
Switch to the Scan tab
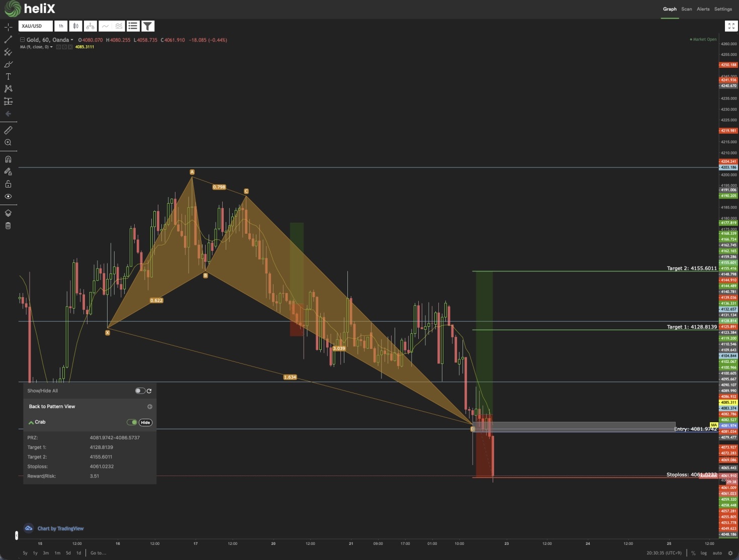[x=687, y=9]
